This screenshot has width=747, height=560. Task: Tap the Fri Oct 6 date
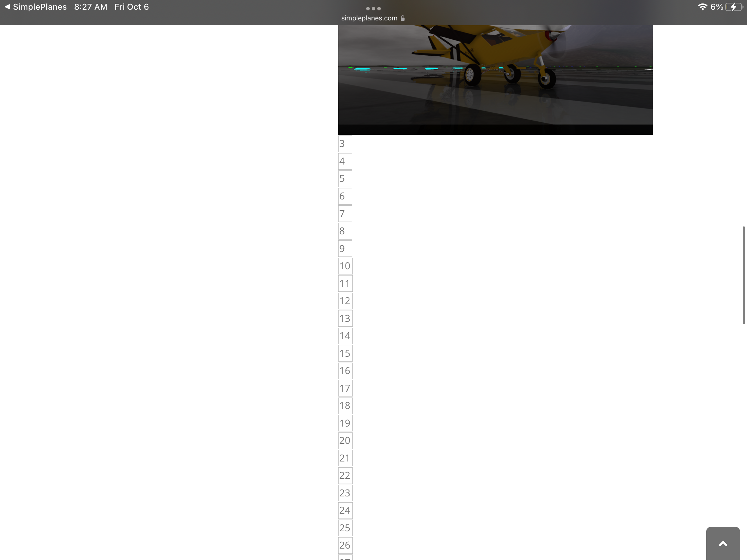pyautogui.click(x=131, y=7)
